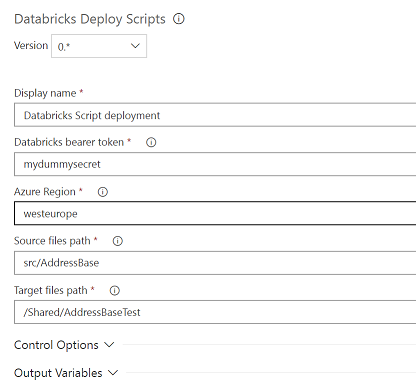This screenshot has height=388, width=416.
Task: Select the Source files path label
Action: 52,241
